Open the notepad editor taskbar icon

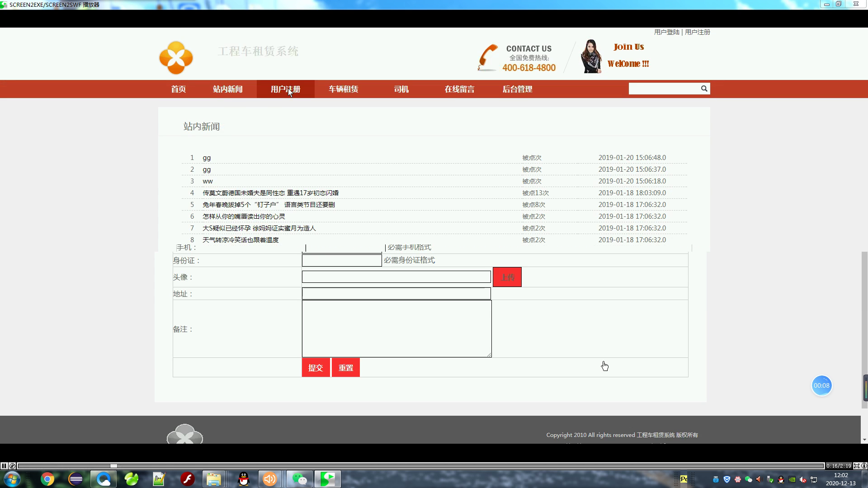coord(159,479)
